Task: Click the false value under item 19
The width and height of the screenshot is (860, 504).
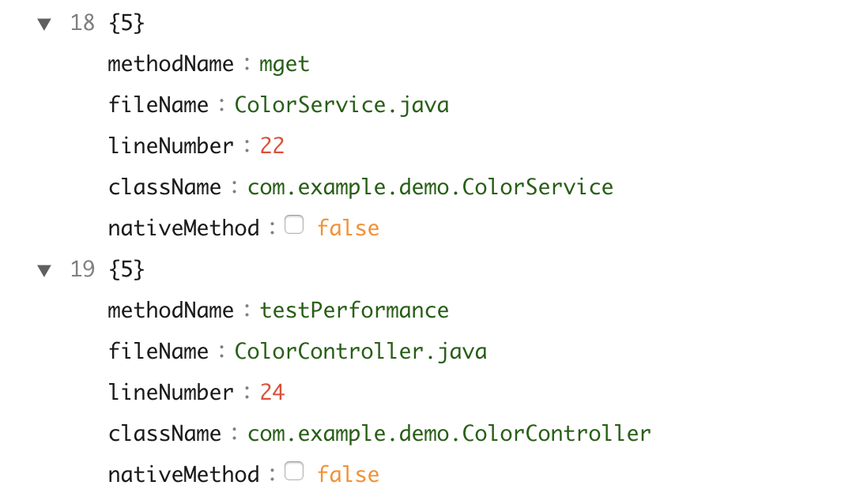Action: [348, 475]
